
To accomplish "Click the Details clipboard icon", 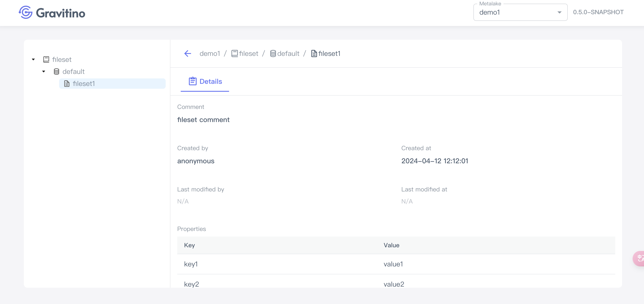I will tap(193, 81).
